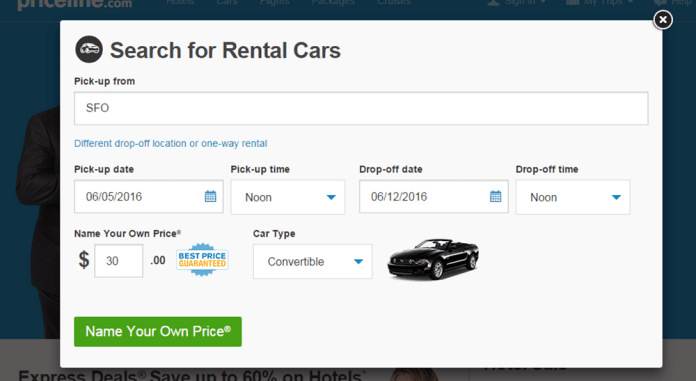The width and height of the screenshot is (696, 381).
Task: Open the Car Type dropdown showing Convertible
Action: (x=312, y=262)
